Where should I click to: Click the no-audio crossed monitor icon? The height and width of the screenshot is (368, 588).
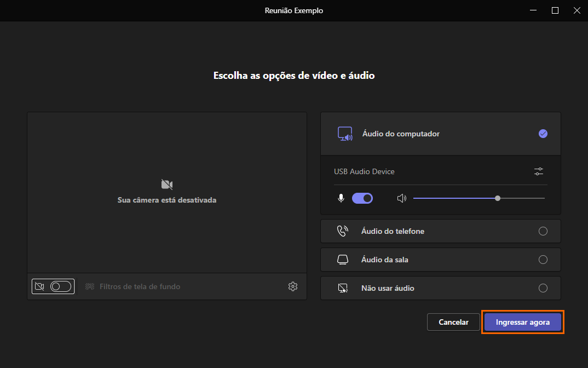click(343, 288)
